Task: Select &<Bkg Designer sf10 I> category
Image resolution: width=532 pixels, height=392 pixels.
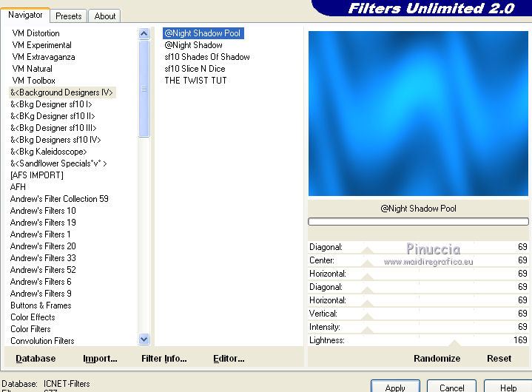Action: coord(51,104)
